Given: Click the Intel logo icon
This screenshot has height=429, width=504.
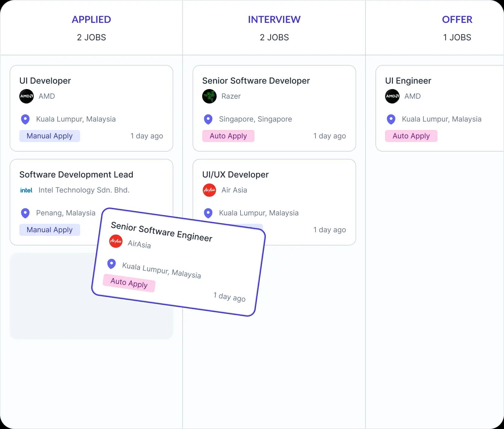Looking at the screenshot, I should point(26,190).
